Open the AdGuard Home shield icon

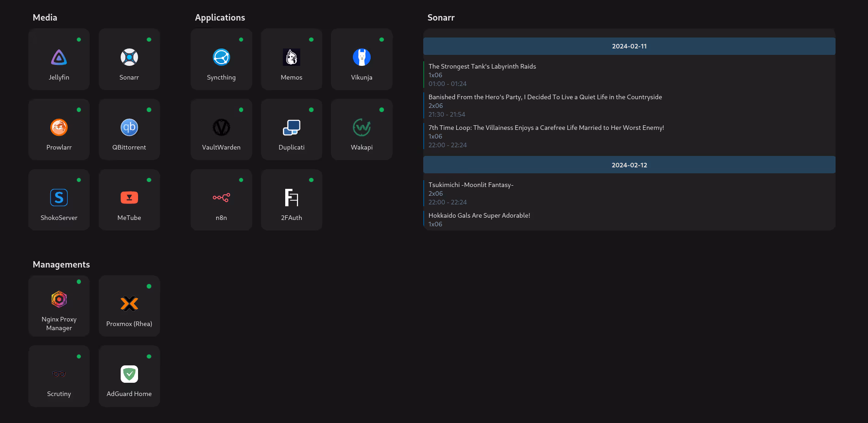tap(129, 374)
